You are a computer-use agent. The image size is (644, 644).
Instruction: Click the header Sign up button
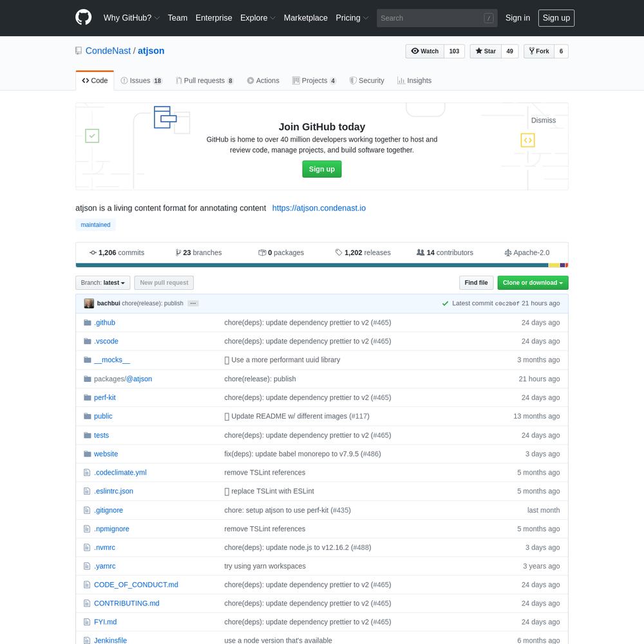coord(556,17)
